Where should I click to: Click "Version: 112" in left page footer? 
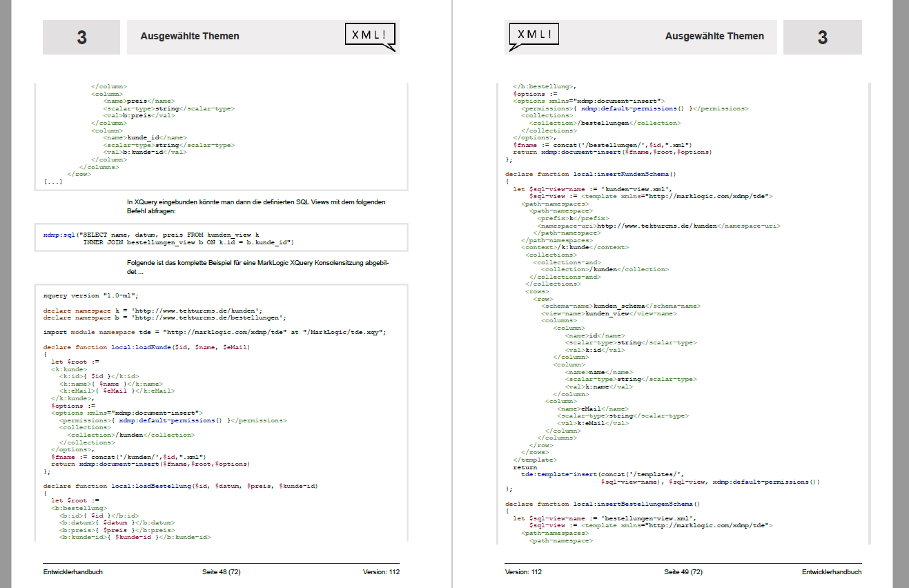click(x=381, y=572)
